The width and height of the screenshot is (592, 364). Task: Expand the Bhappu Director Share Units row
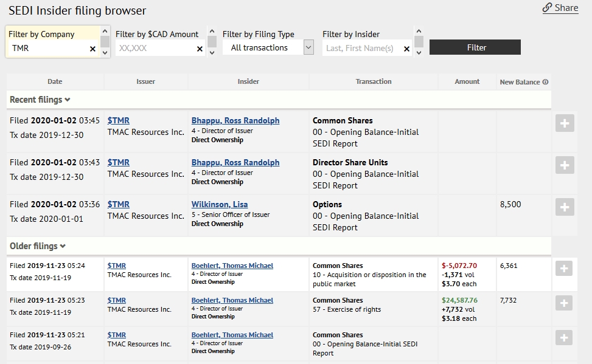(565, 165)
